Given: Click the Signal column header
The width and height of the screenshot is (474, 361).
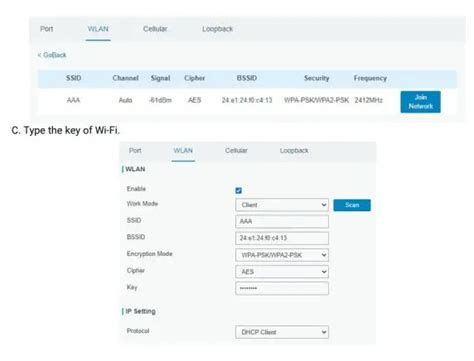Looking at the screenshot, I should coord(160,78).
